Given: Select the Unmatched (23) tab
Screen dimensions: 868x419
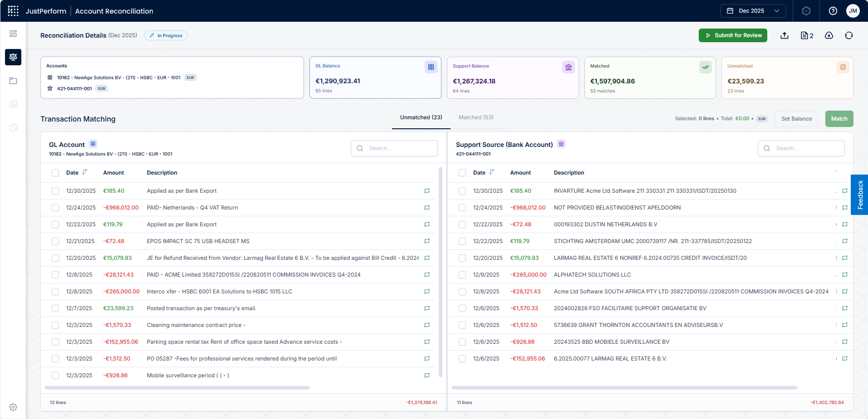Looking at the screenshot, I should [x=421, y=117].
